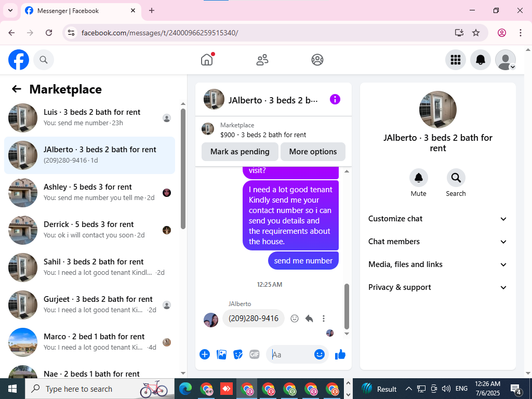Screen dimensions: 532x399
Task: Toggle conversation information purple i icon
Action: 335,99
